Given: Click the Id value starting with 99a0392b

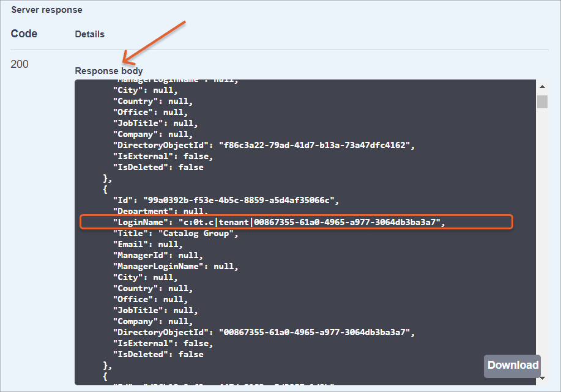Looking at the screenshot, I should [x=241, y=200].
